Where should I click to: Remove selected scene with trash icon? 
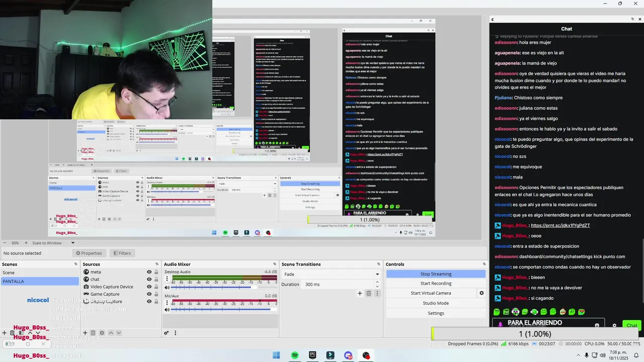(12, 333)
